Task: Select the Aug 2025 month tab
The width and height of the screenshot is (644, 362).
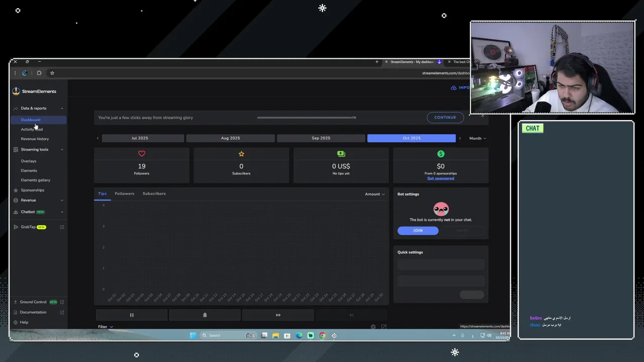Action: pos(230,138)
